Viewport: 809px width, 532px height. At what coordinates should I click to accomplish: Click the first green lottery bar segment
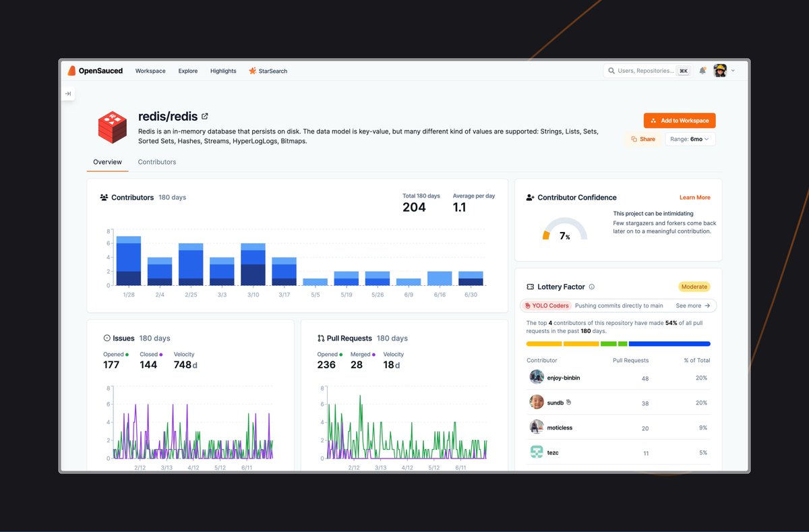click(608, 344)
